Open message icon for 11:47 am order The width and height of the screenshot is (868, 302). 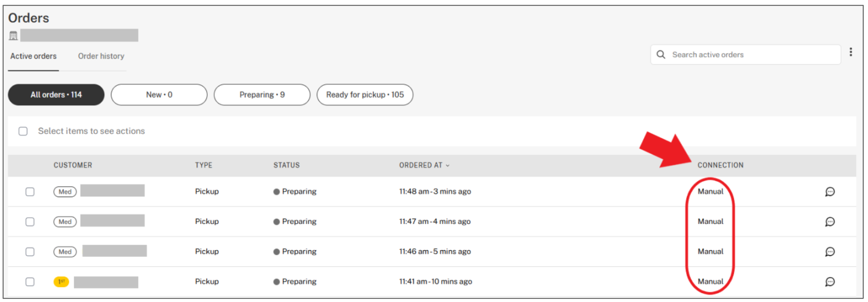coord(830,222)
